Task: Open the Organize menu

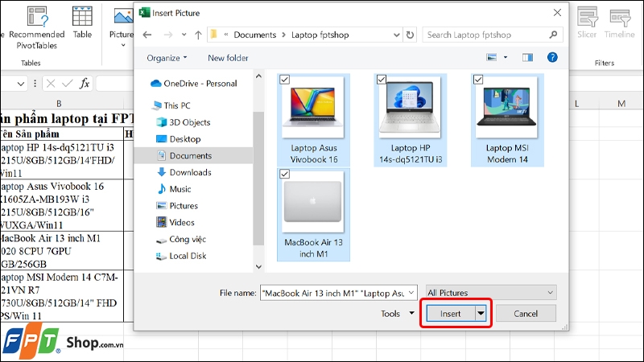Action: click(167, 58)
